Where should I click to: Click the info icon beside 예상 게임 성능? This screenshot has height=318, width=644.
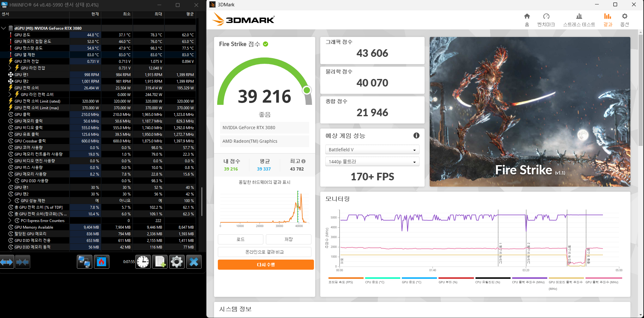click(x=416, y=135)
